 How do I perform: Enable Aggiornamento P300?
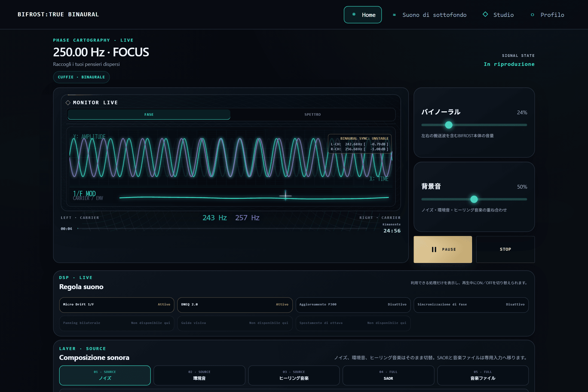(x=353, y=305)
